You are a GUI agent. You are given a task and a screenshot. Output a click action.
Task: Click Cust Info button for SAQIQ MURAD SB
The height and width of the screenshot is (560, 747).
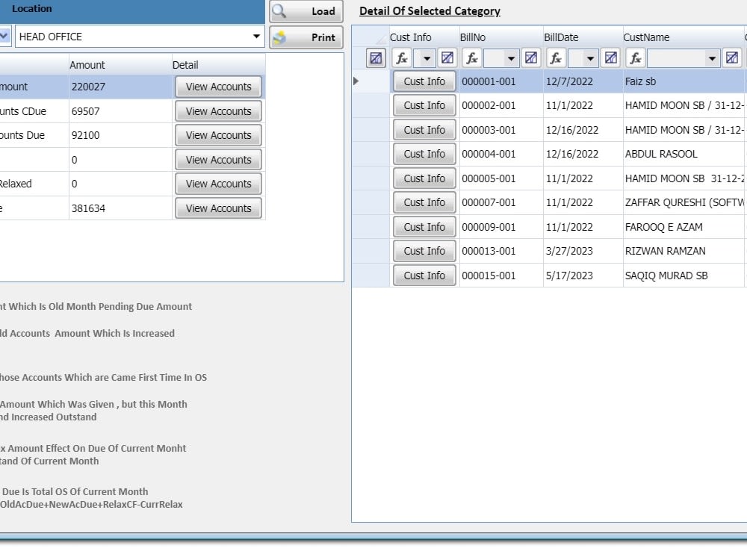coord(424,276)
